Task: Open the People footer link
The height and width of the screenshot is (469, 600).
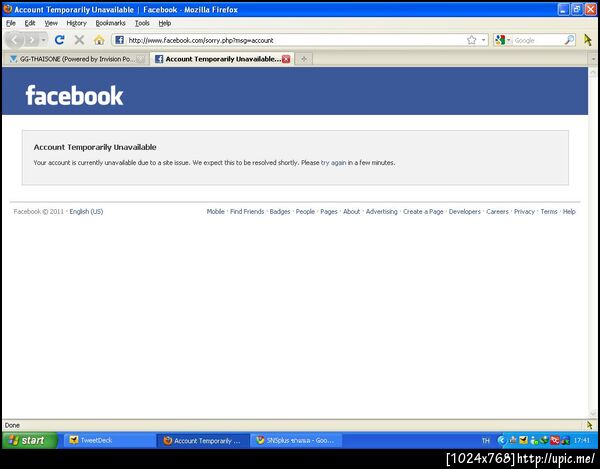Action: (x=305, y=212)
